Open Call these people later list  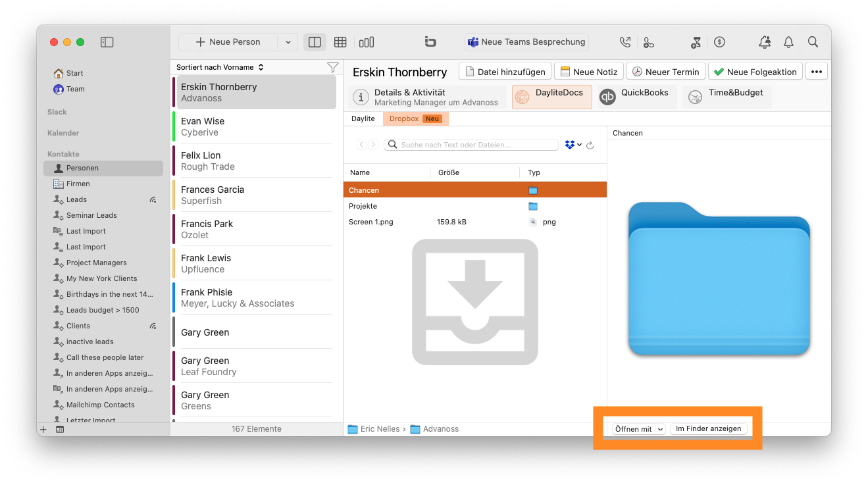tap(103, 358)
